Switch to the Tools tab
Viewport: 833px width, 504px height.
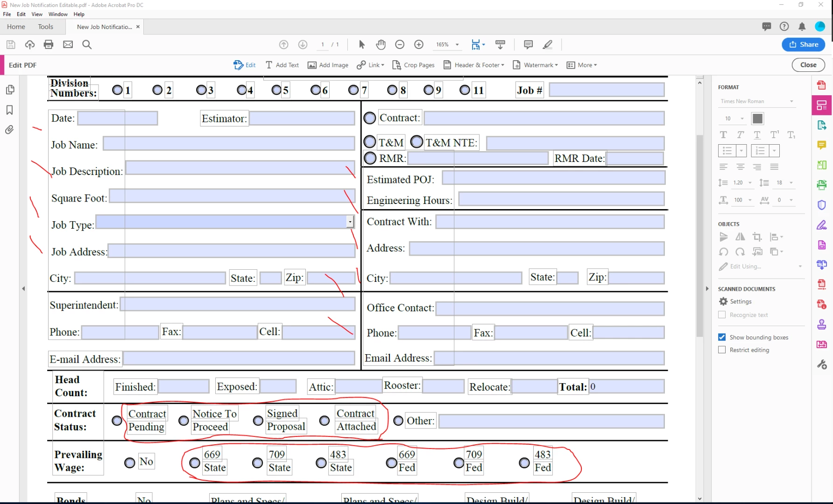click(46, 27)
